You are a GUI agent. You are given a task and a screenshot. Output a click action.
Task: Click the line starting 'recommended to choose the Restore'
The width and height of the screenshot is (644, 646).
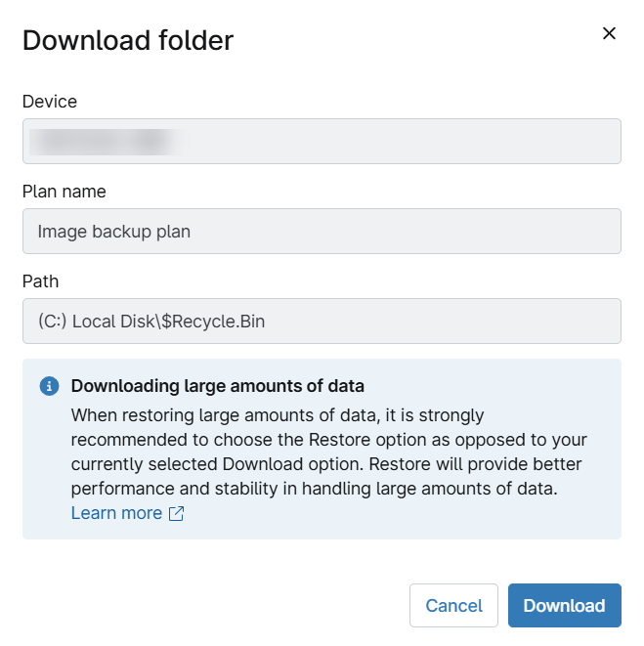[x=328, y=440]
